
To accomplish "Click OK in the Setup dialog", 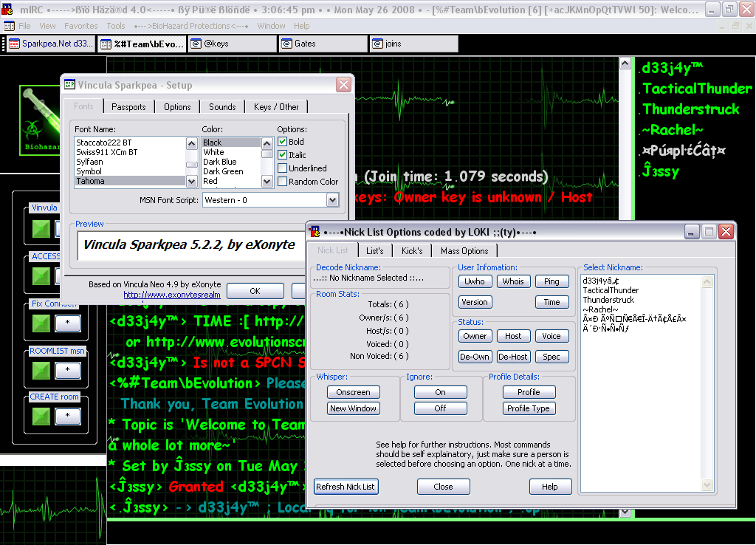I will (x=255, y=291).
